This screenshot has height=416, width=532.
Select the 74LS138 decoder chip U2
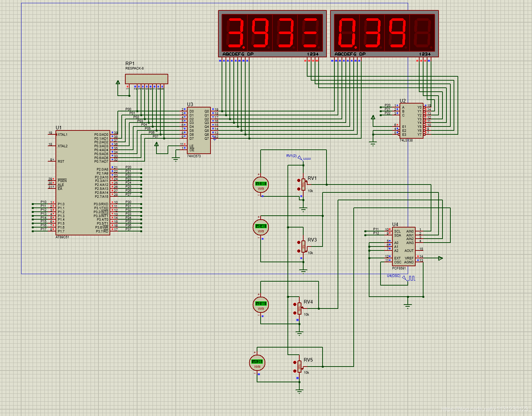click(x=411, y=121)
